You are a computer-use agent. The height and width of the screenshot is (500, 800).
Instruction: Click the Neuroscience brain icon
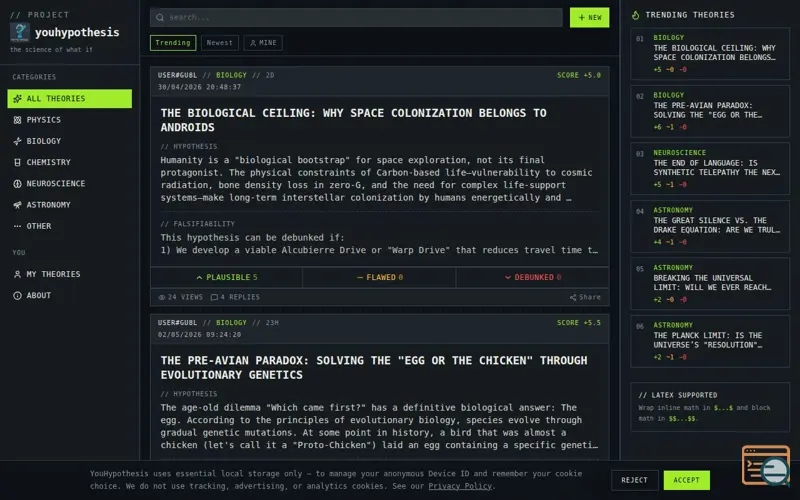[17, 184]
